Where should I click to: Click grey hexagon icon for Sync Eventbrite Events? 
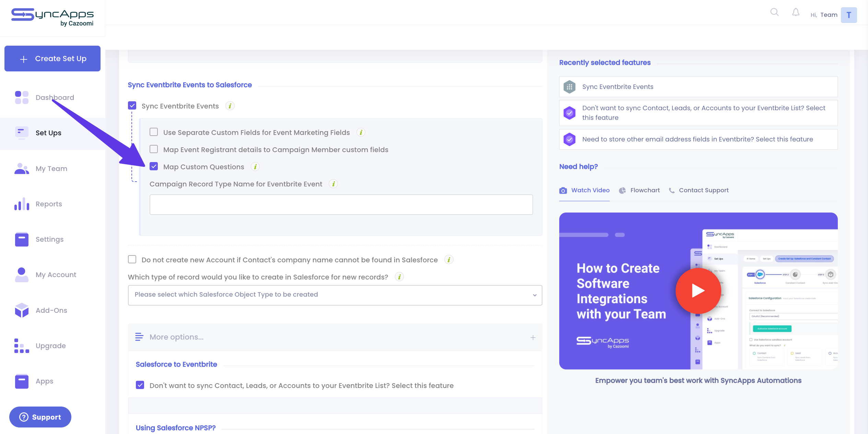570,87
